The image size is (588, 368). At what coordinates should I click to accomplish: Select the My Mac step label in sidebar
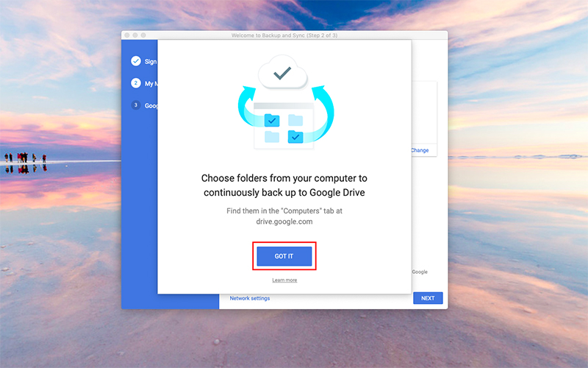[151, 84]
